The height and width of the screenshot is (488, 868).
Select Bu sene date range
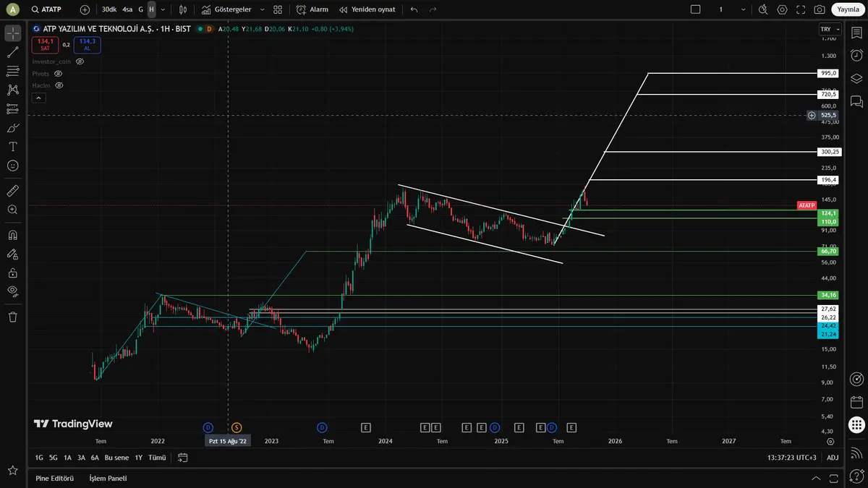point(116,458)
